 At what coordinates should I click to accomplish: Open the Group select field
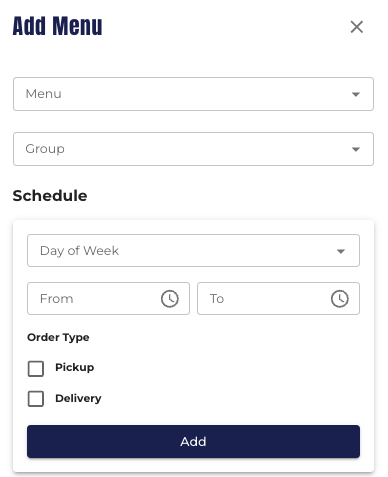(x=193, y=149)
